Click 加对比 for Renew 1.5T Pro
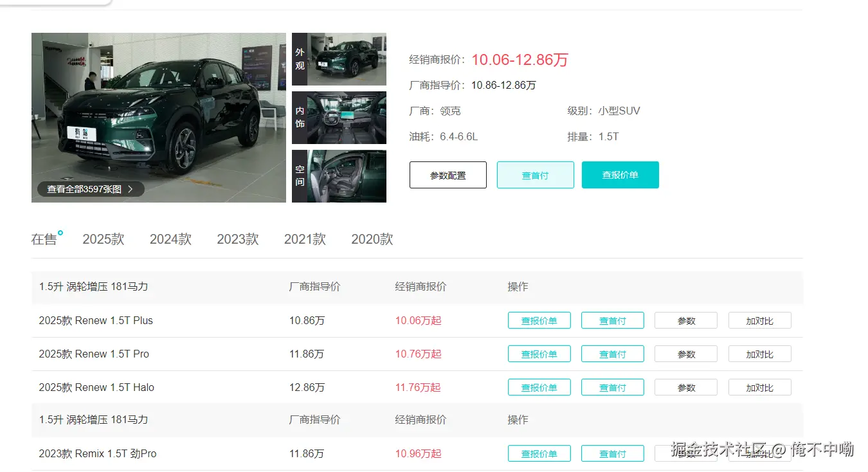This screenshot has height=472, width=868. pos(759,354)
